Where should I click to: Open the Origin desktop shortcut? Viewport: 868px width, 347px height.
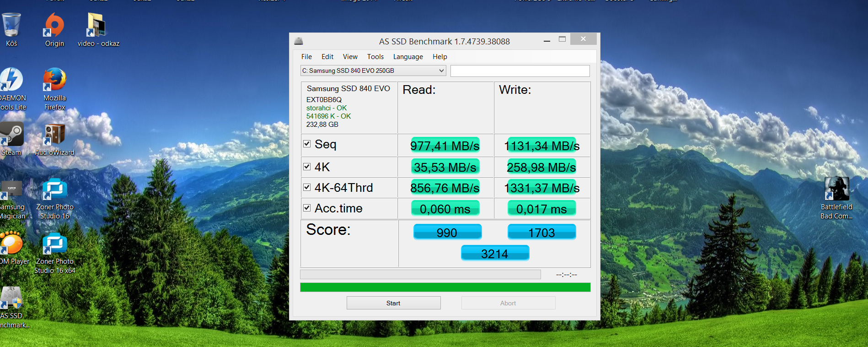pos(54,30)
